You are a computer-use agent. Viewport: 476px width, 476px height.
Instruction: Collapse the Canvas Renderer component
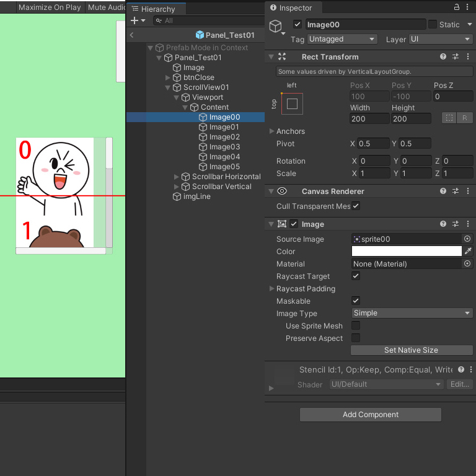[271, 192]
